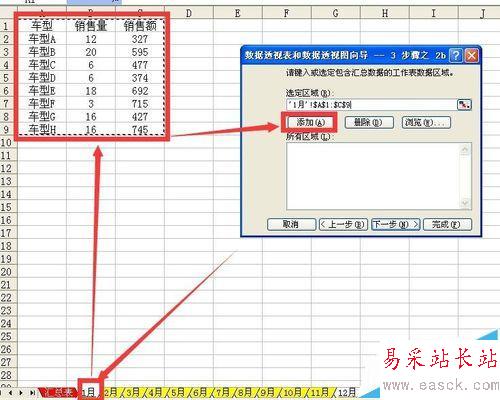
Task: Select sales amount cell 477
Action: [140, 65]
